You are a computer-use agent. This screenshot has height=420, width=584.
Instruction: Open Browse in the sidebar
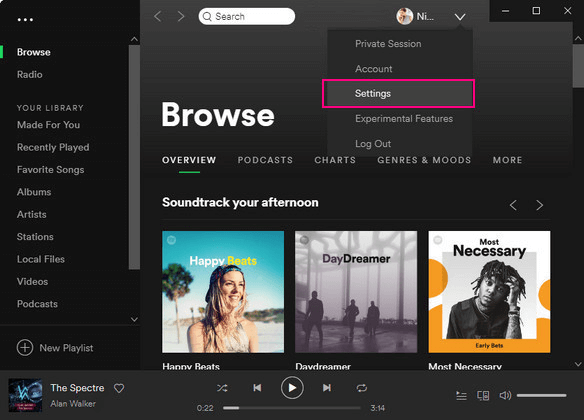click(34, 52)
